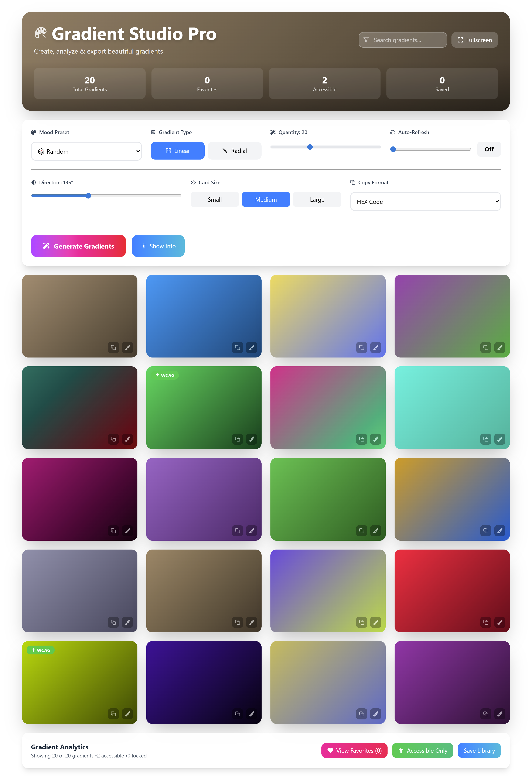Select the Large card size

coord(316,199)
